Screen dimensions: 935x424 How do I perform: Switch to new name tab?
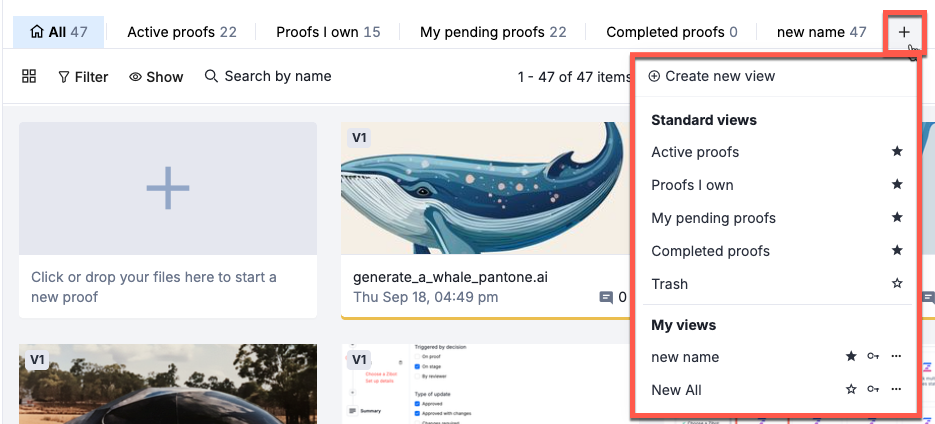click(822, 32)
